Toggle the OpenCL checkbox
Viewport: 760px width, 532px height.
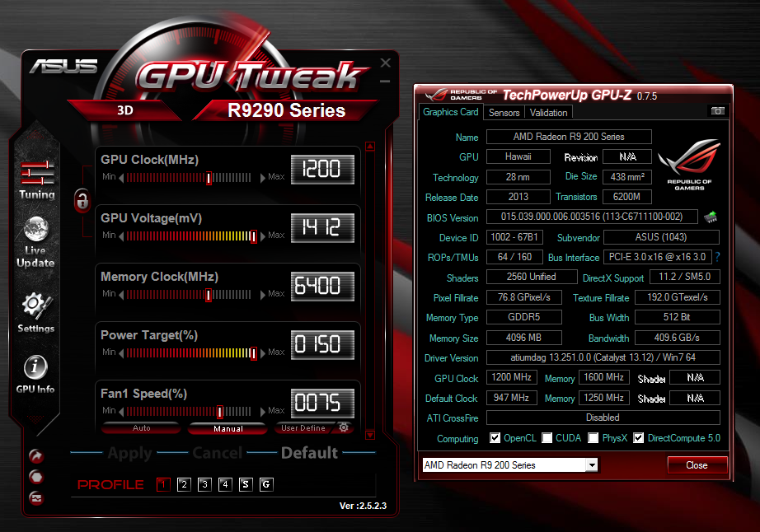[495, 438]
